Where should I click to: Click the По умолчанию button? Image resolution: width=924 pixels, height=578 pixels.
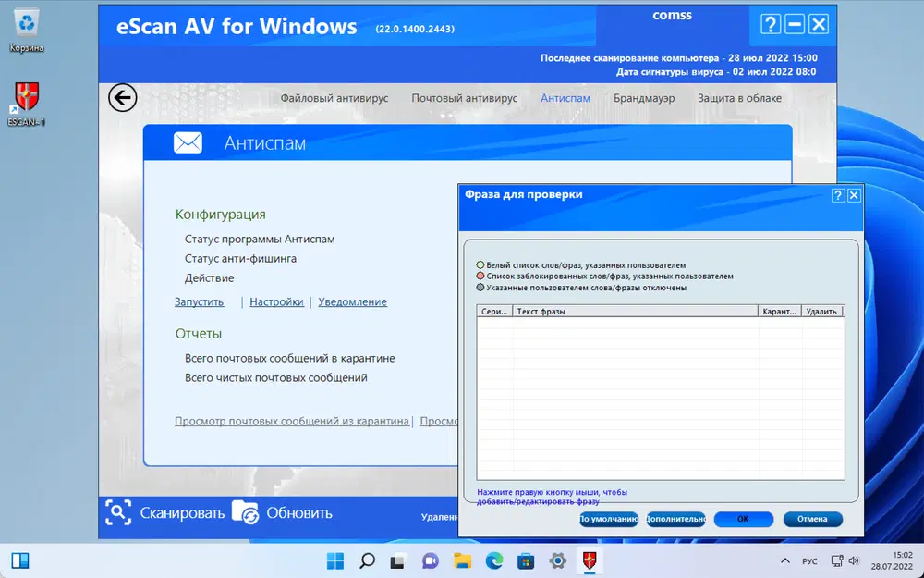coord(609,519)
